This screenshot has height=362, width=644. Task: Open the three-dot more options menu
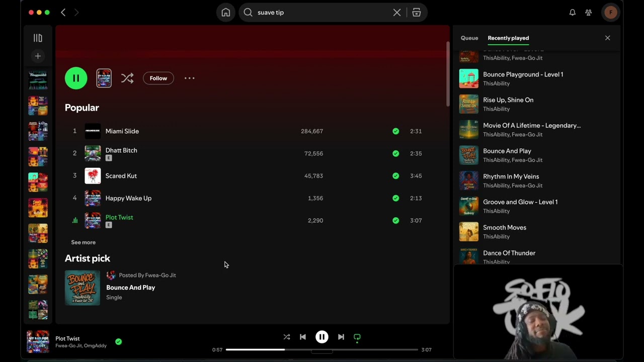(x=190, y=78)
